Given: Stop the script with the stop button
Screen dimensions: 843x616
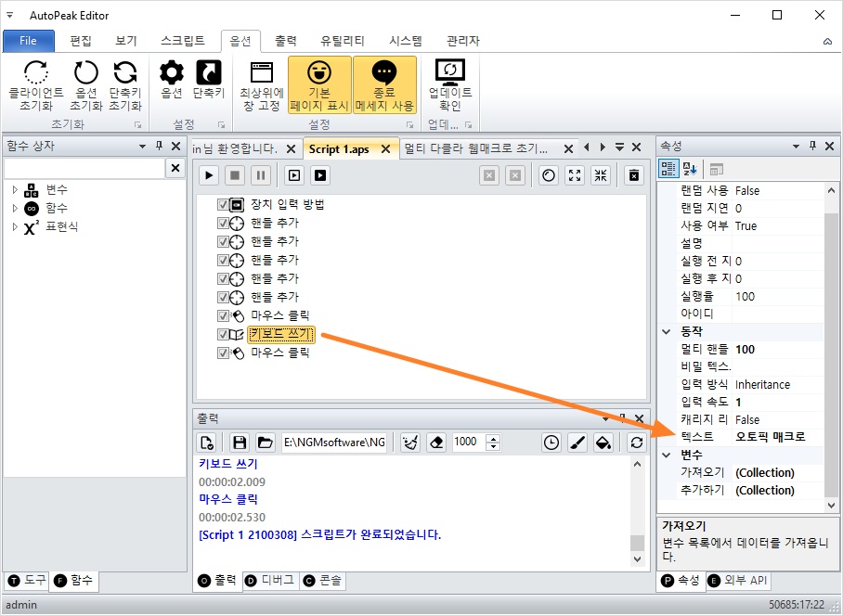Looking at the screenshot, I should coord(235,175).
